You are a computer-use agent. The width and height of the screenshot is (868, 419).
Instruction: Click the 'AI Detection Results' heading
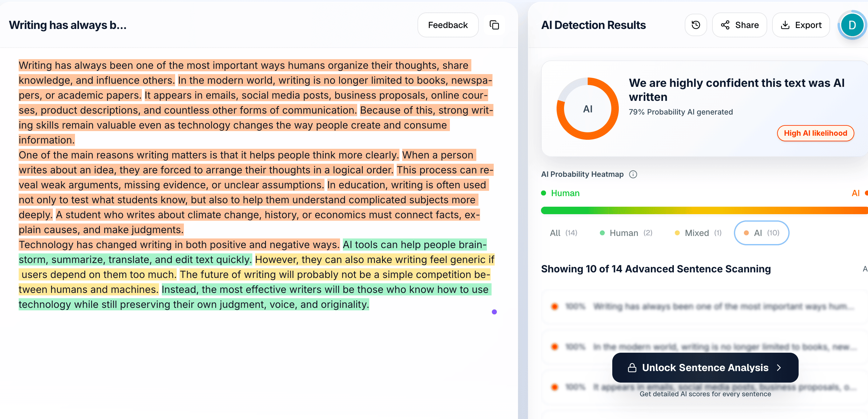(593, 25)
